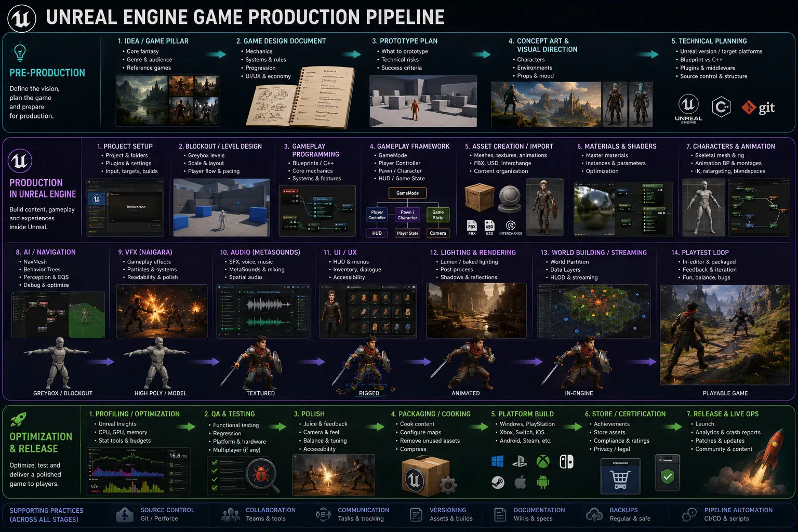Click the Collaboration people icon

click(x=230, y=515)
